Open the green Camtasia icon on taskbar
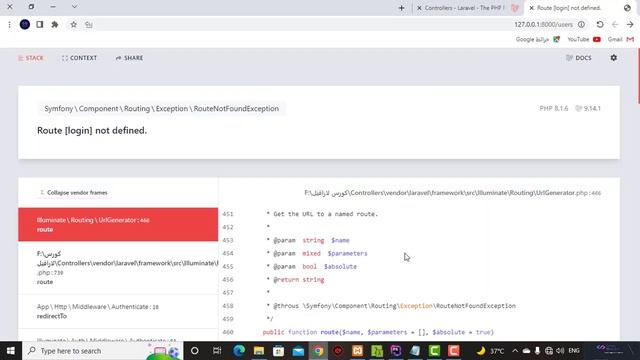 click(434, 351)
